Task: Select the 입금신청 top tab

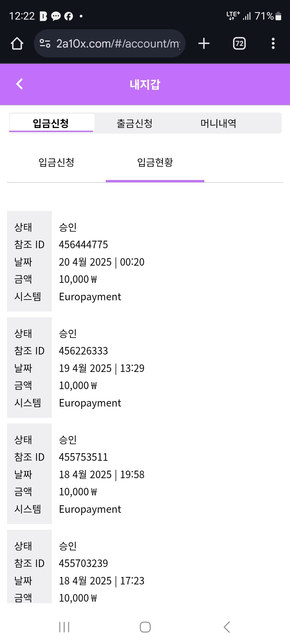Action: pyautogui.click(x=51, y=123)
